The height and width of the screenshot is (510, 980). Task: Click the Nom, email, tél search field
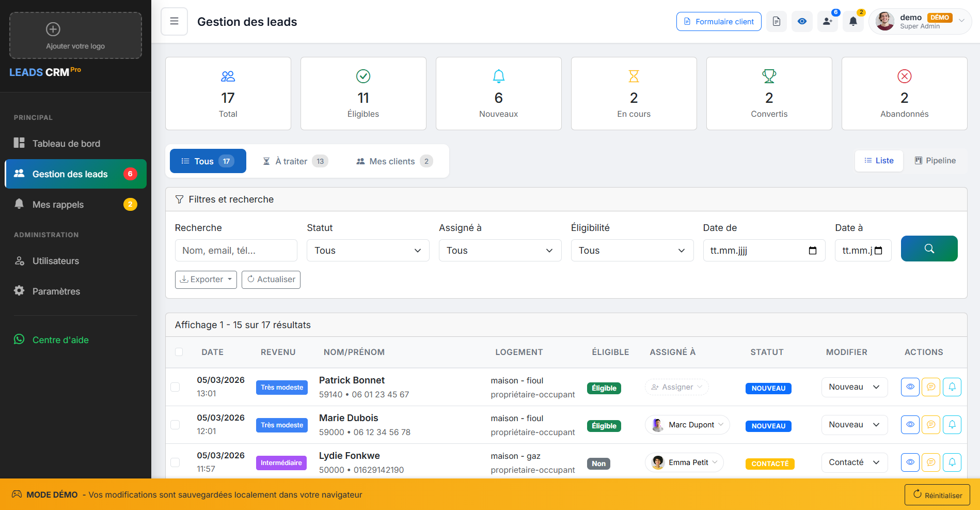pyautogui.click(x=235, y=250)
